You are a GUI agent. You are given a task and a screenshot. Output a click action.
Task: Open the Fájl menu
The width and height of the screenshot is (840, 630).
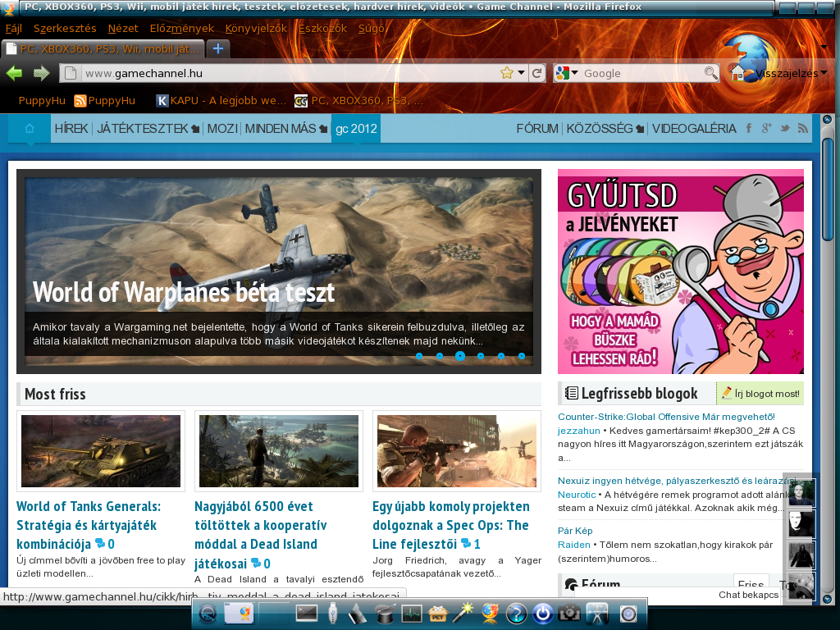(14, 29)
